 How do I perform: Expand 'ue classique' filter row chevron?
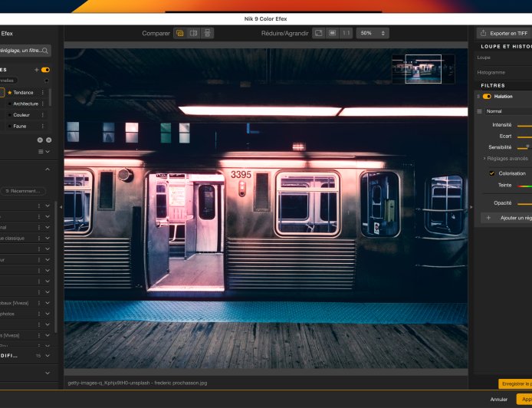coord(48,239)
